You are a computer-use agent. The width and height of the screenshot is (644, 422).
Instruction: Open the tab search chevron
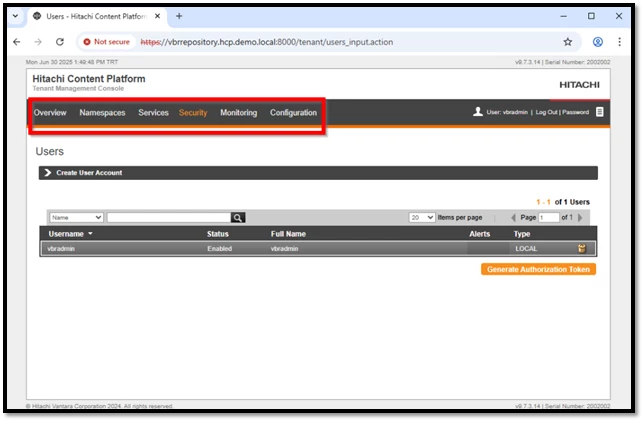(15, 16)
